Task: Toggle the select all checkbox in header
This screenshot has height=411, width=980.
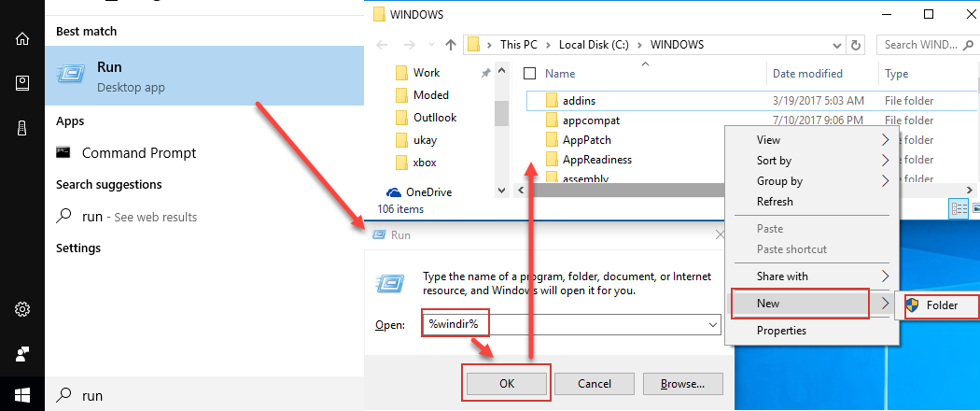Action: 530,74
